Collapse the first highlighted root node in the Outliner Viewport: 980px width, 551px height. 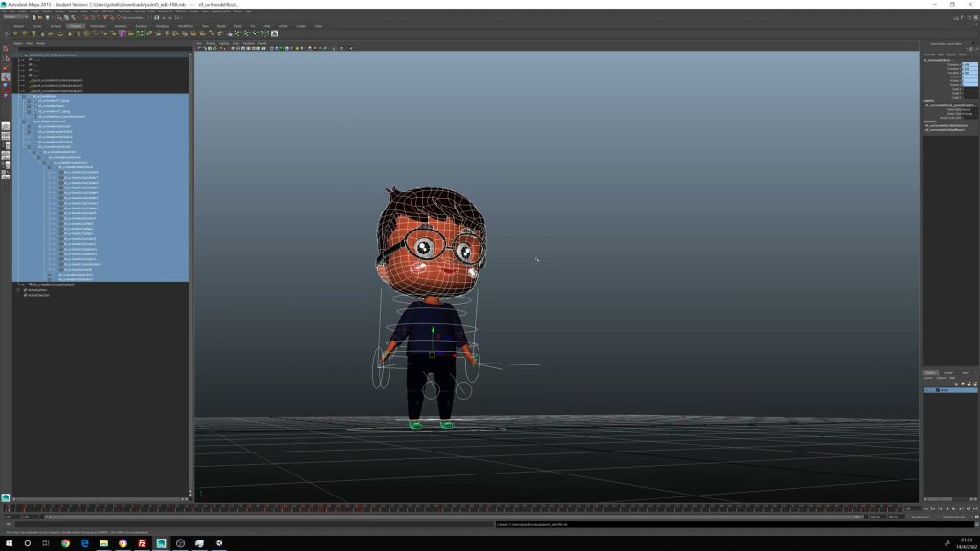pyautogui.click(x=24, y=97)
